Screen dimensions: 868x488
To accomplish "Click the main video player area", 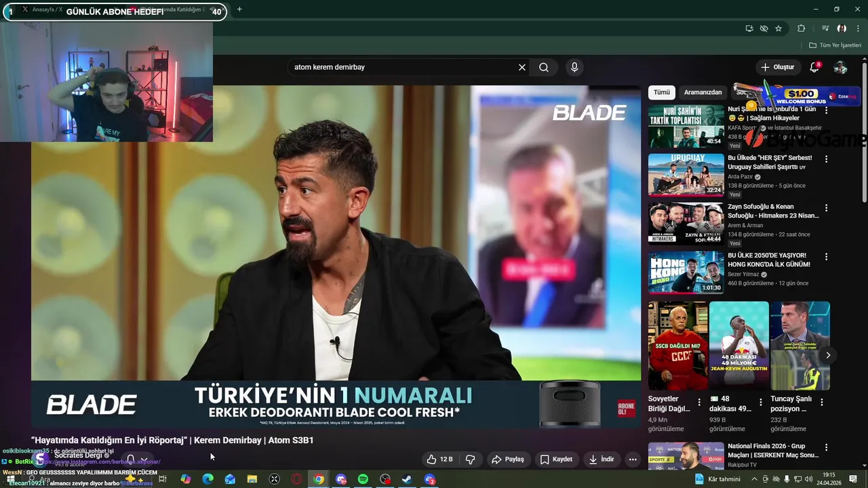I will tap(336, 256).
